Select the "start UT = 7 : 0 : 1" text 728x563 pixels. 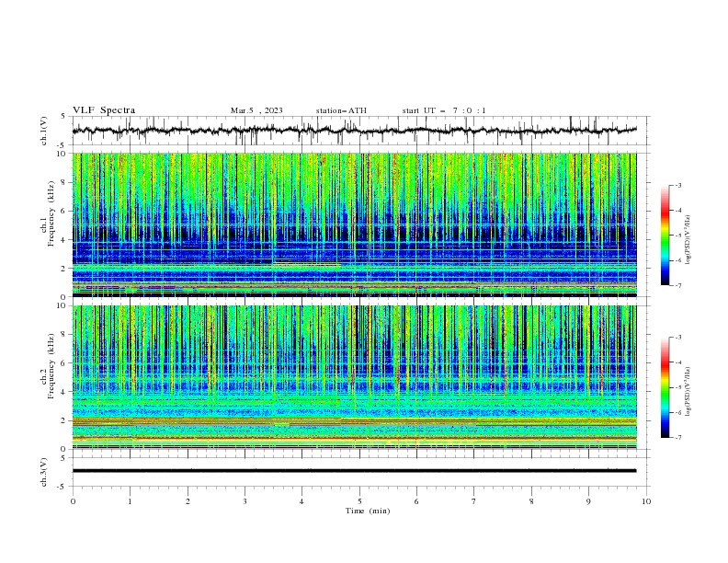click(444, 110)
